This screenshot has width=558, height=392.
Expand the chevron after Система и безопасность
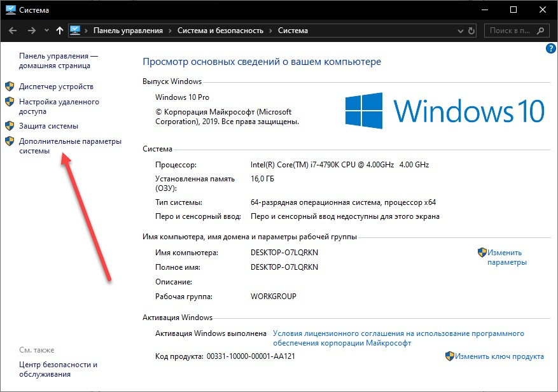270,31
